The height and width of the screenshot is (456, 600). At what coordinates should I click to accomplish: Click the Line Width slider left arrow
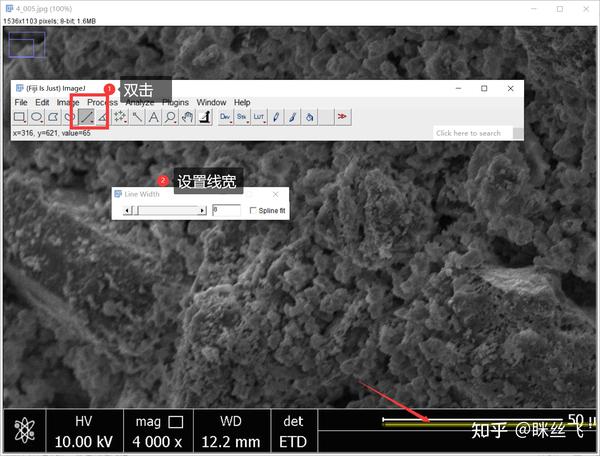pos(127,210)
